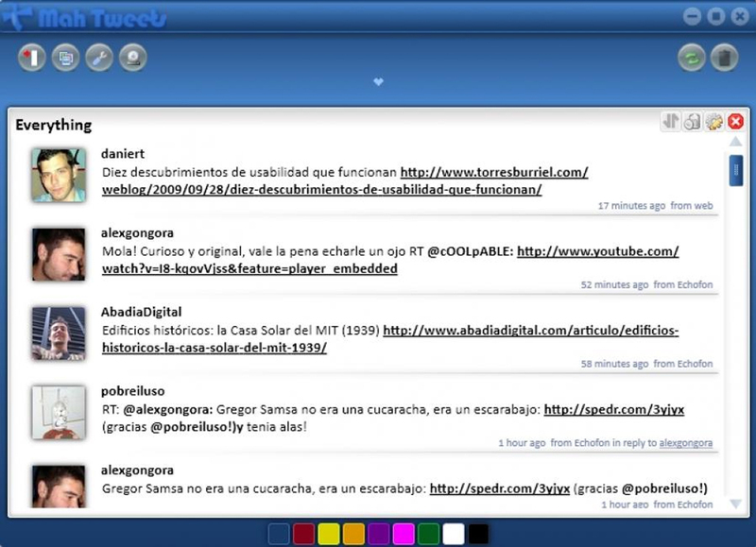Click username daniert

pos(123,154)
